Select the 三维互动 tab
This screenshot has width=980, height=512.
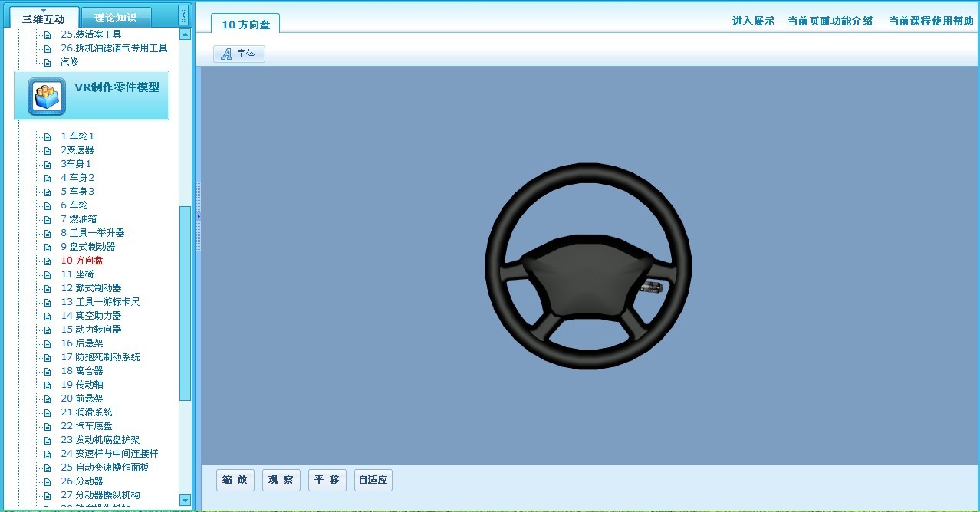coord(44,18)
